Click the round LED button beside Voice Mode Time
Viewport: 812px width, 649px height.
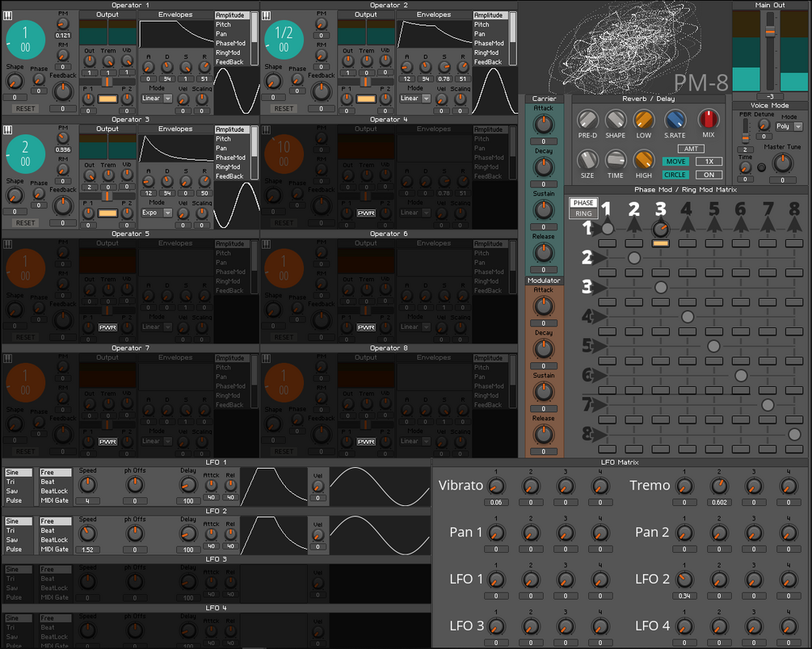761,167
